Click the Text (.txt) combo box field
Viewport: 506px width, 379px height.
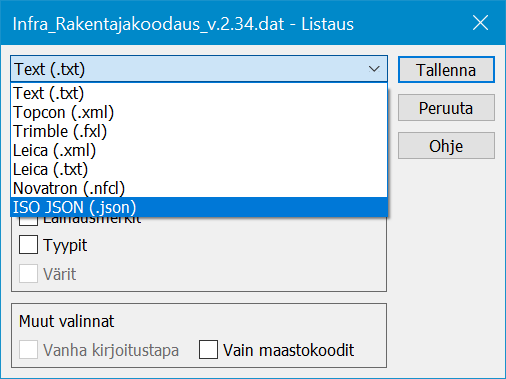point(199,69)
